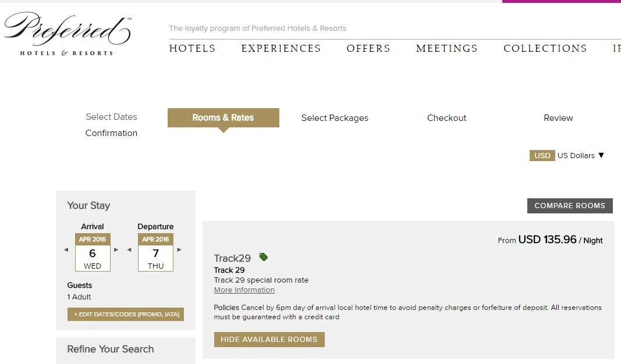Click the gold USD currency badge
Viewport: 621px width, 364px height.
[x=542, y=155]
